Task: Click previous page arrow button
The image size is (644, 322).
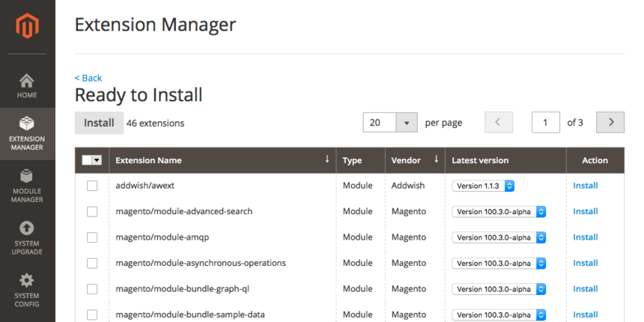Action: [499, 123]
